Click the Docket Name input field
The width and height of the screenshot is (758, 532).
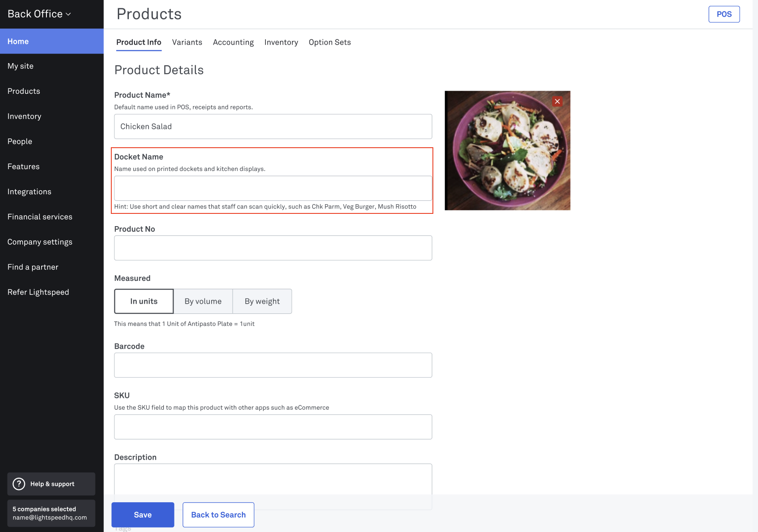tap(273, 188)
